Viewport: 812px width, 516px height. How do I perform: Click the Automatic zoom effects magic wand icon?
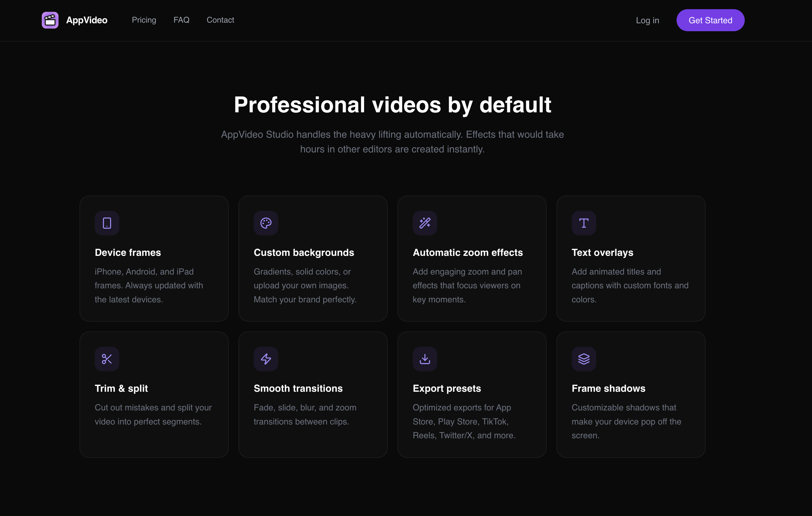(425, 223)
